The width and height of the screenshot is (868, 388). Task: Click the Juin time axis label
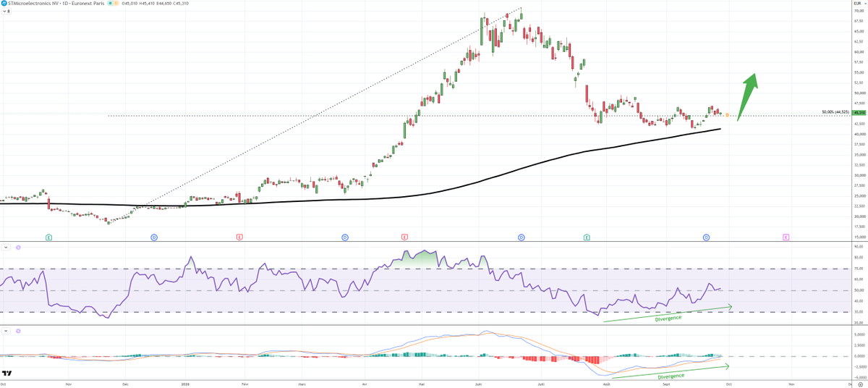tap(480, 384)
